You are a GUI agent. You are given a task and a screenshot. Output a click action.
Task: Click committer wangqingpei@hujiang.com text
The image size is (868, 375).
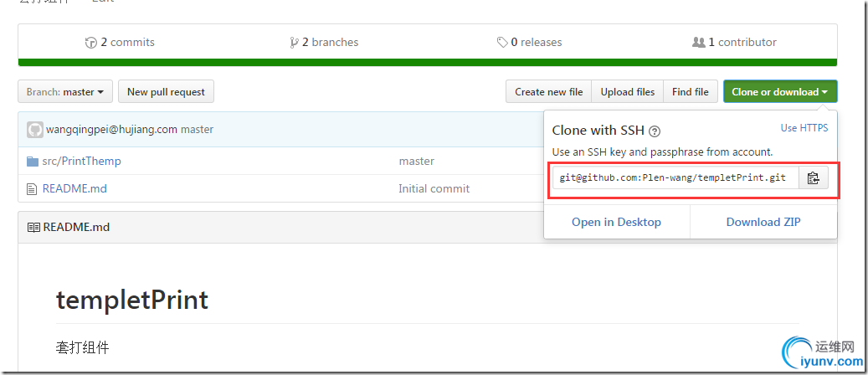click(112, 130)
